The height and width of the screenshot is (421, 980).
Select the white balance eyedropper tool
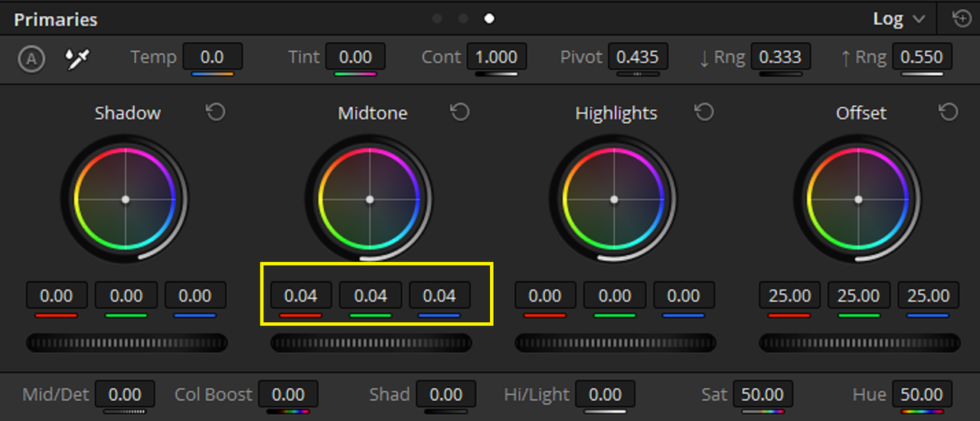(x=78, y=59)
